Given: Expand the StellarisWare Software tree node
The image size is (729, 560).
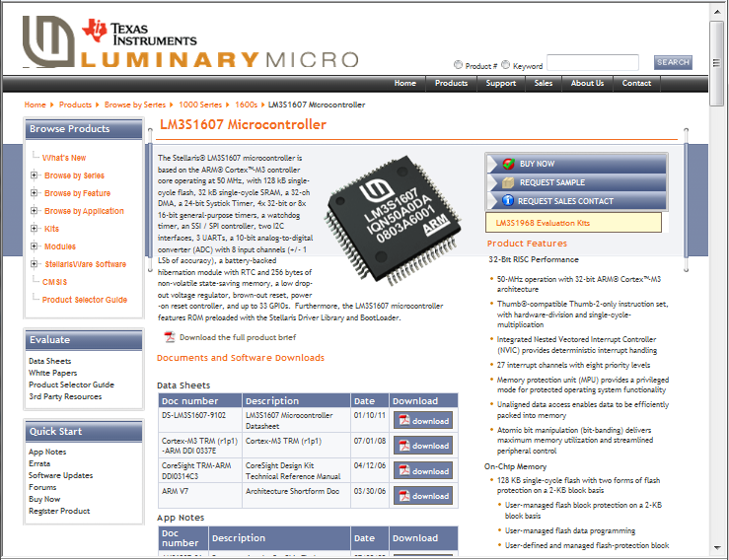Looking at the screenshot, I should pyautogui.click(x=34, y=263).
